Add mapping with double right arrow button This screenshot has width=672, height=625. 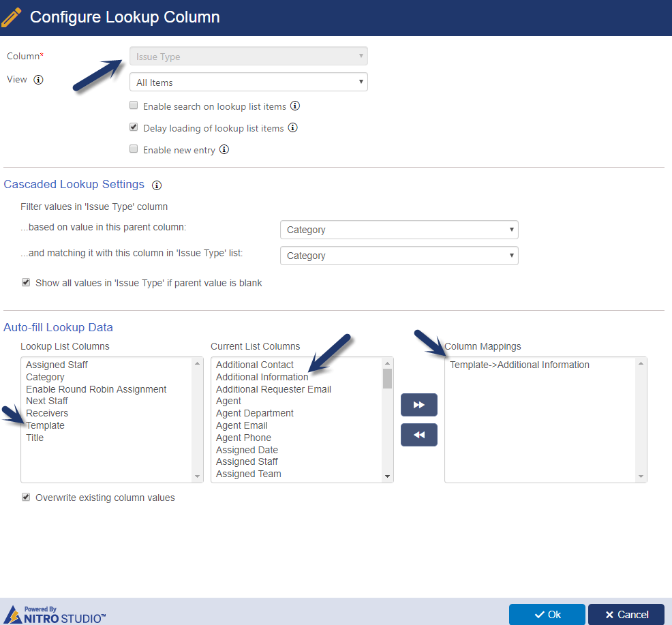point(418,405)
